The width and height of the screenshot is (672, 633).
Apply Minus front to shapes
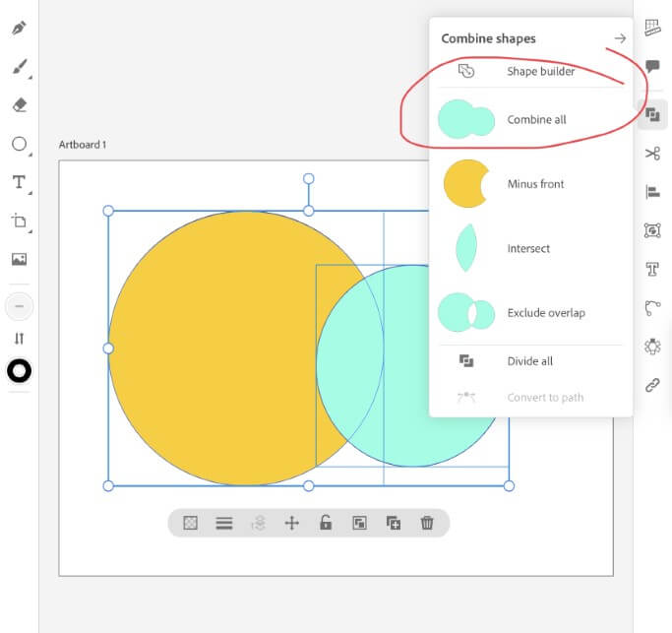531,184
